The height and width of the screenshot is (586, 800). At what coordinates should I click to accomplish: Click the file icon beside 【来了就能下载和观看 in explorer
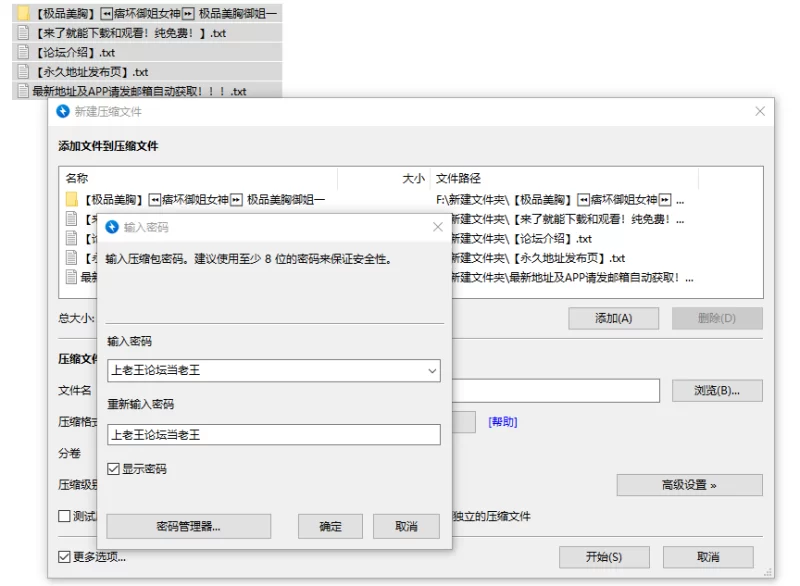click(x=23, y=33)
